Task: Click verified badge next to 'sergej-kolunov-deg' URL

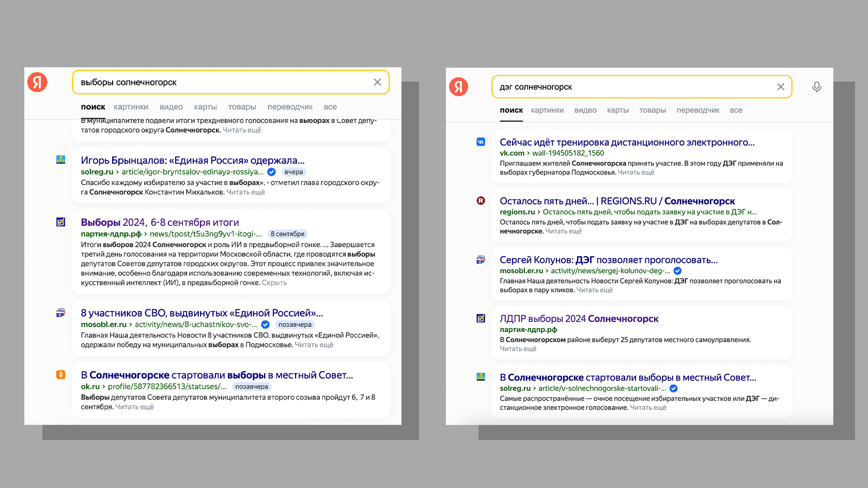Action: [677, 271]
